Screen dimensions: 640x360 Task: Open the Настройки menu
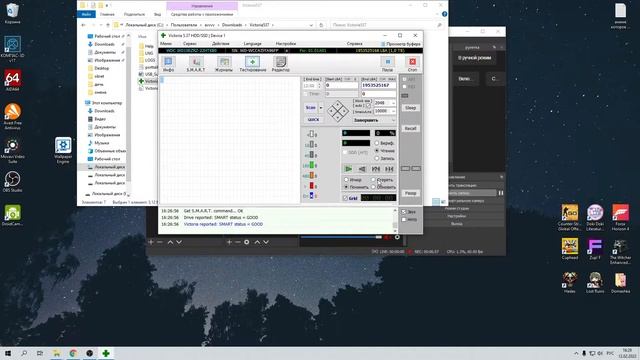[286, 44]
